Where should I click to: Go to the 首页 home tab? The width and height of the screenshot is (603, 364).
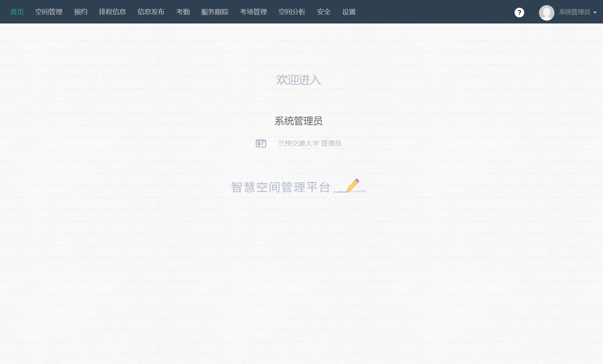(x=17, y=12)
